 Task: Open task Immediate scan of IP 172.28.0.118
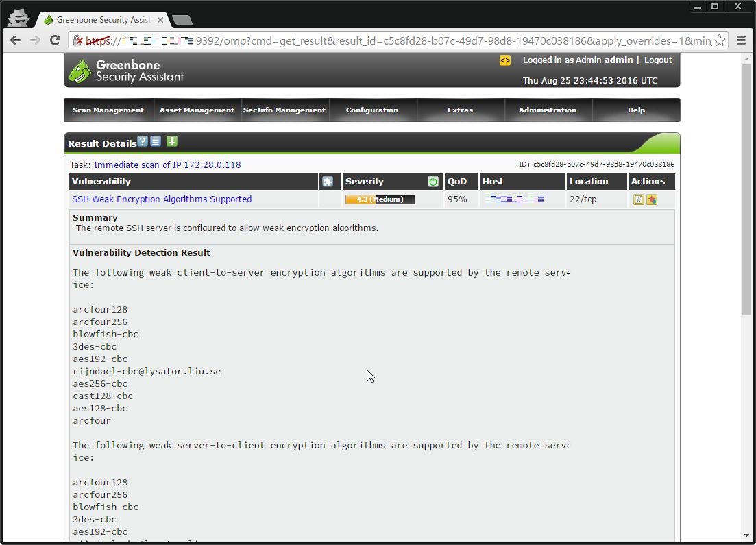[x=167, y=165]
